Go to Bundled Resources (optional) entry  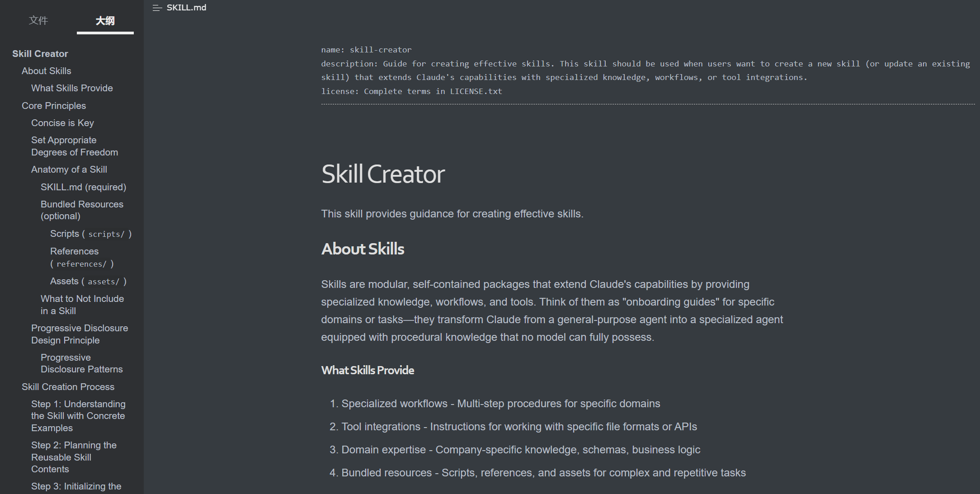coord(82,210)
